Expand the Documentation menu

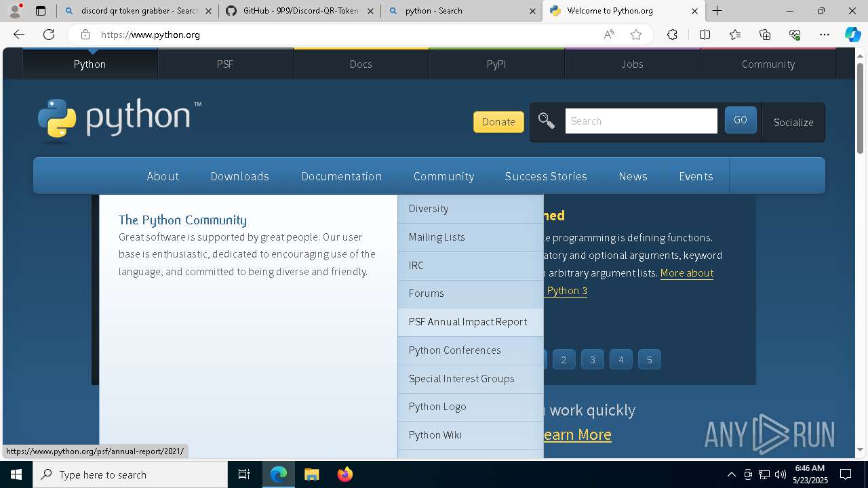click(x=341, y=176)
